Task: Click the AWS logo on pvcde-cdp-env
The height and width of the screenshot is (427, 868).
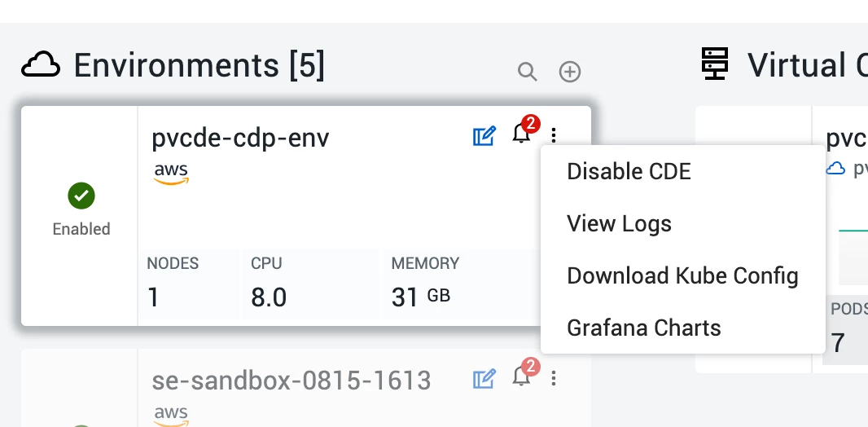Action: [x=171, y=174]
